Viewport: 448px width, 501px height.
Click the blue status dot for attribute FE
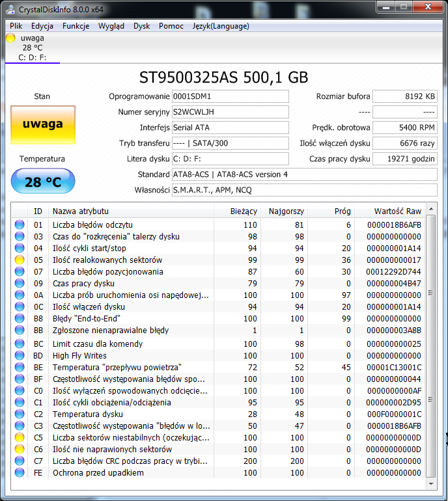(20, 472)
